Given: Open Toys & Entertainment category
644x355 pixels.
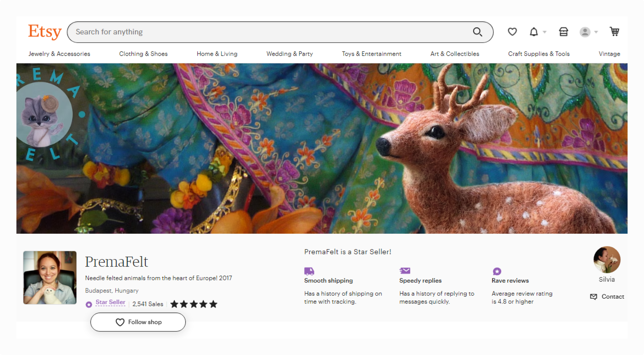Looking at the screenshot, I should (372, 54).
